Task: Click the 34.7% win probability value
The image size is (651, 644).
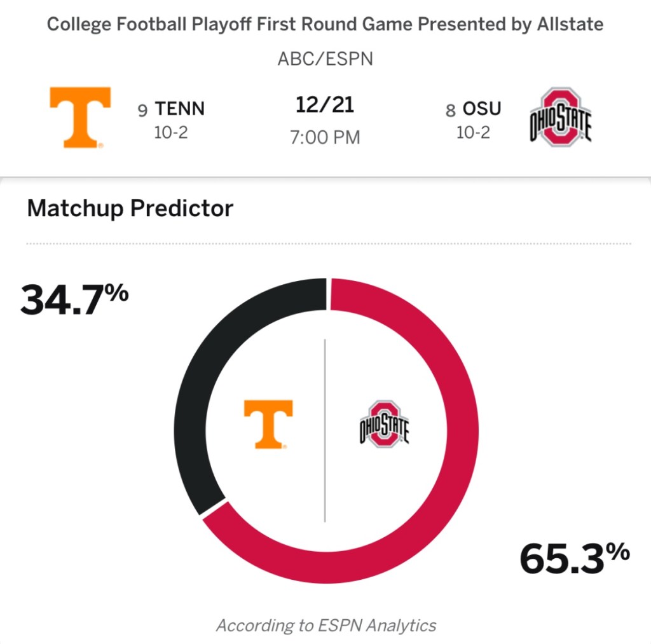Action: coord(74,300)
